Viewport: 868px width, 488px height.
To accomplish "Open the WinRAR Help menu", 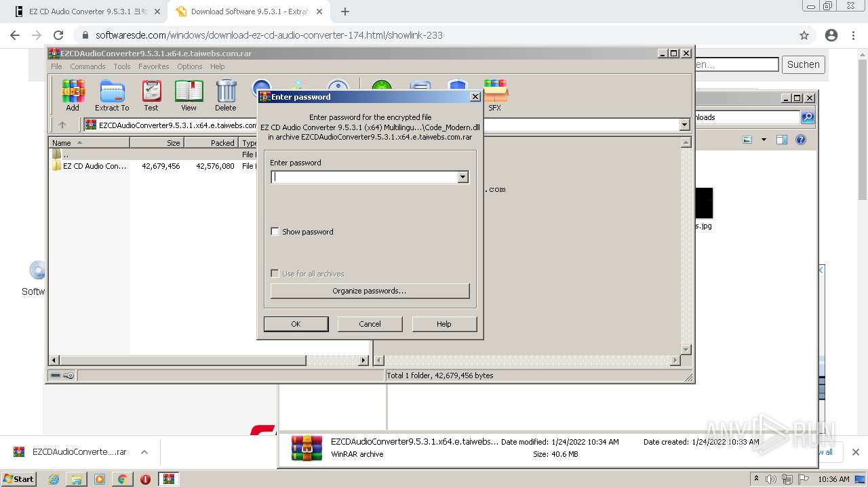I will pyautogui.click(x=217, y=66).
